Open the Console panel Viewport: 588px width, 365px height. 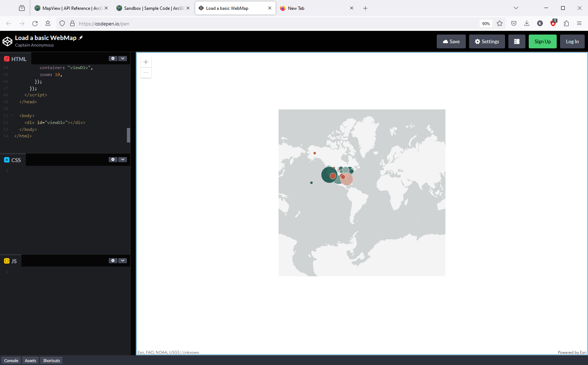(11, 360)
